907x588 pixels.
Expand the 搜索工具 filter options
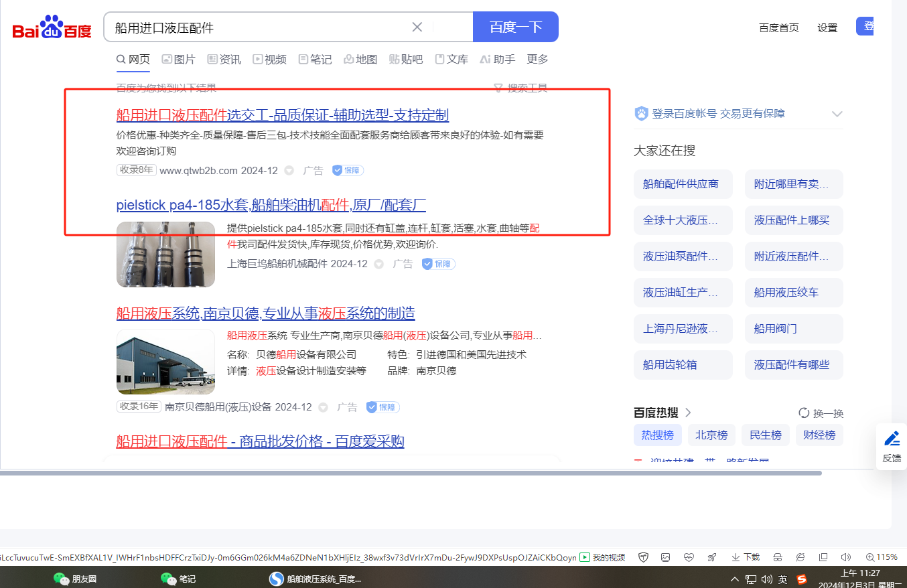pyautogui.click(x=520, y=88)
